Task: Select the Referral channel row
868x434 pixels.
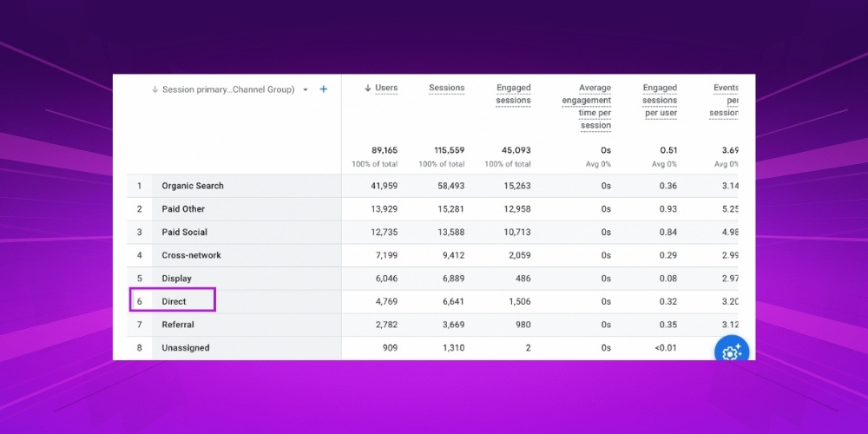Action: pos(178,325)
